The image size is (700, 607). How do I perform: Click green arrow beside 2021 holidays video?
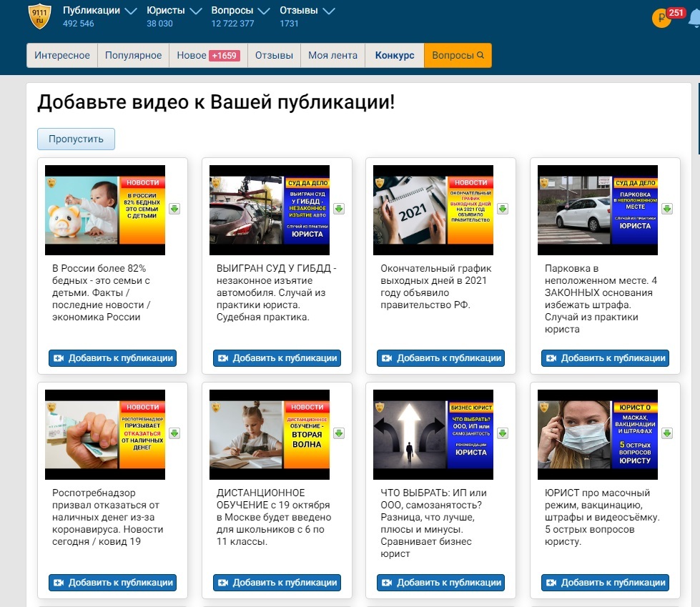click(x=503, y=209)
